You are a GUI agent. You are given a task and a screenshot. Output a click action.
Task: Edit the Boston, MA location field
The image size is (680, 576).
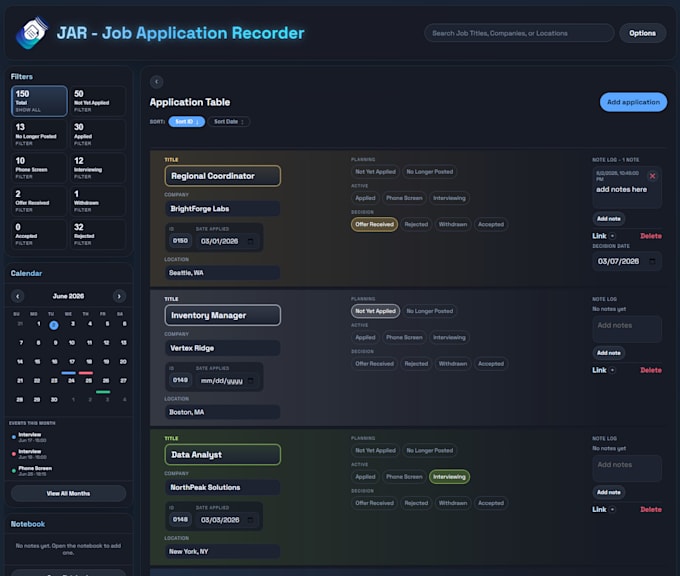pos(222,412)
